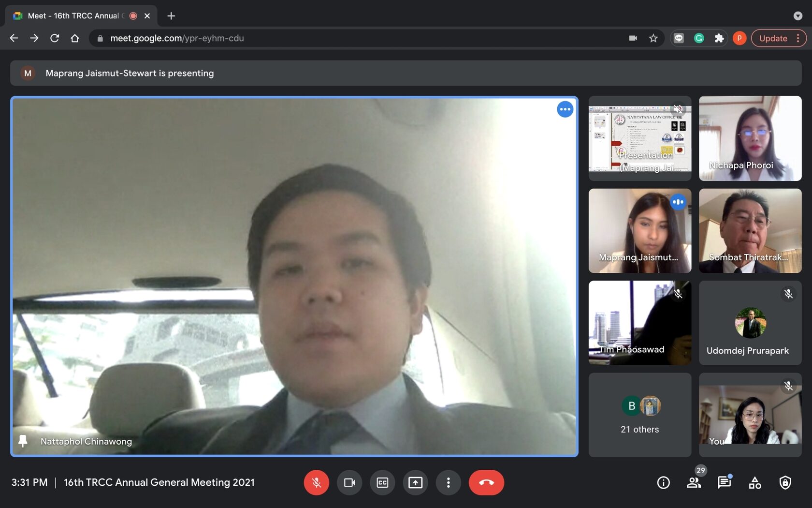The image size is (812, 508).
Task: Click the Update Chrome button
Action: pos(778,38)
